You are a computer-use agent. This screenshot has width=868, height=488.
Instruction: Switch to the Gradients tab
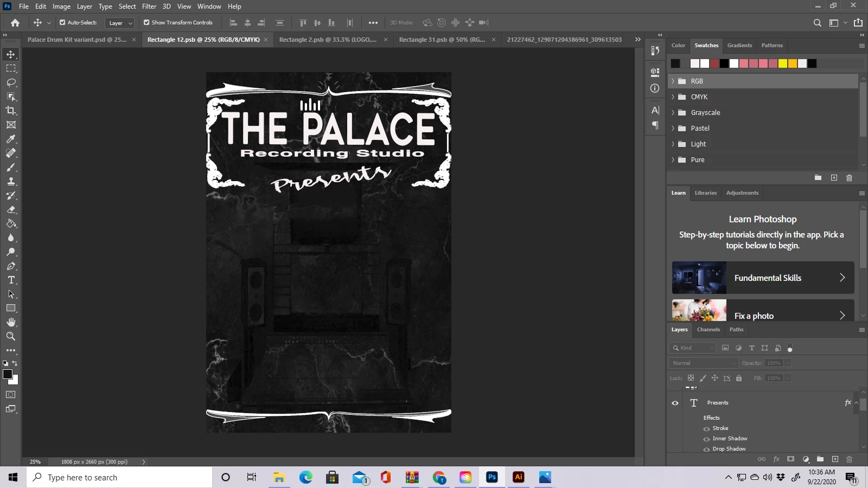coord(739,46)
